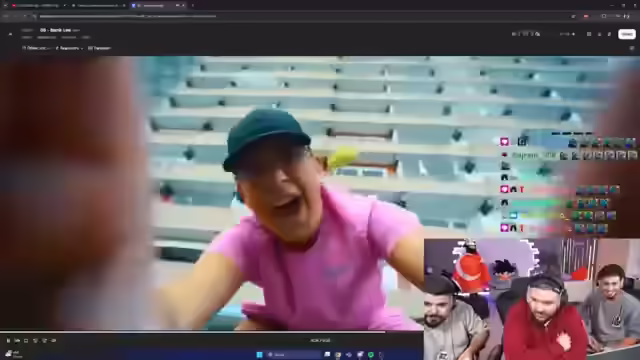
Task: Switch to the second browser tab
Action: click(98, 6)
